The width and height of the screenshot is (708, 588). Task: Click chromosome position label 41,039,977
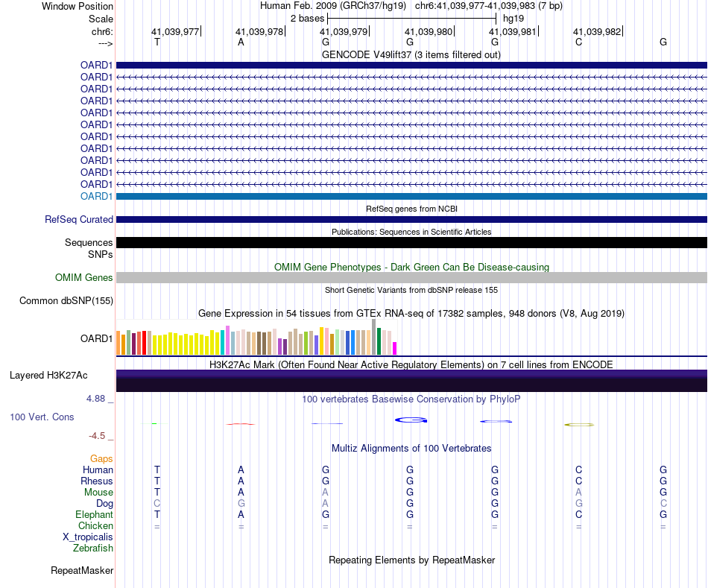coord(174,31)
